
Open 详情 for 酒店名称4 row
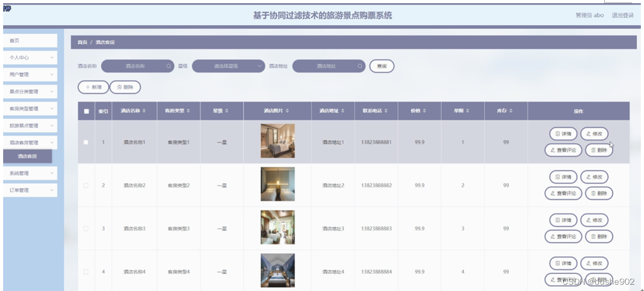pyautogui.click(x=563, y=263)
